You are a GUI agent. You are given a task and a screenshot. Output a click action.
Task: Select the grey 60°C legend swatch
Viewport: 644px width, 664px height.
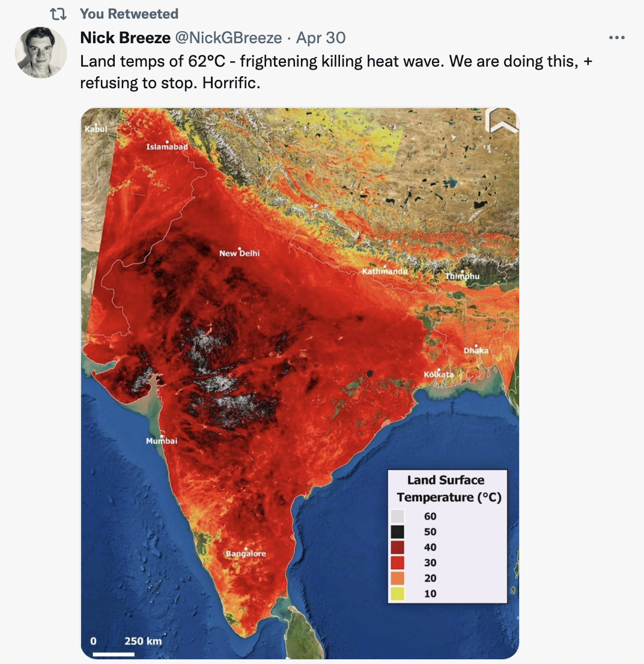398,516
